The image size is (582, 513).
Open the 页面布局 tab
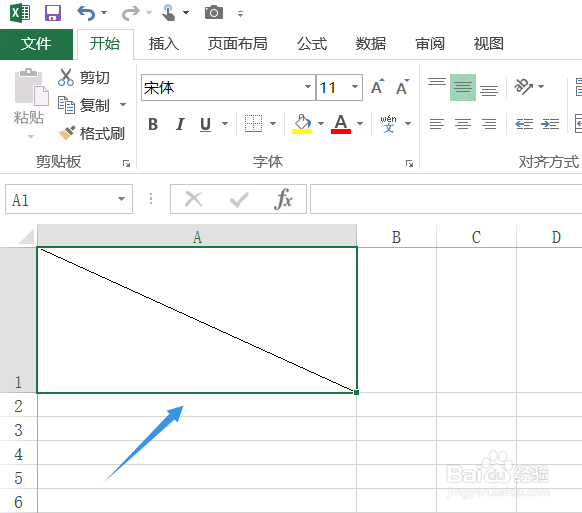(238, 44)
